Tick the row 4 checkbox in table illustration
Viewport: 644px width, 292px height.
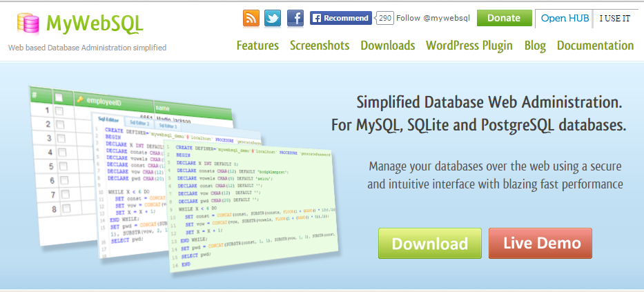[62, 153]
